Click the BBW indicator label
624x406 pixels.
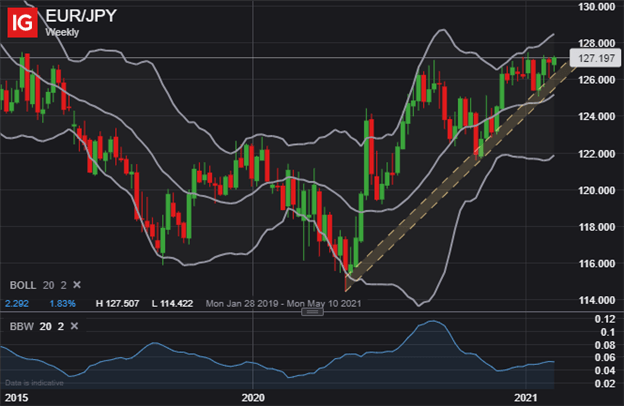click(22, 327)
